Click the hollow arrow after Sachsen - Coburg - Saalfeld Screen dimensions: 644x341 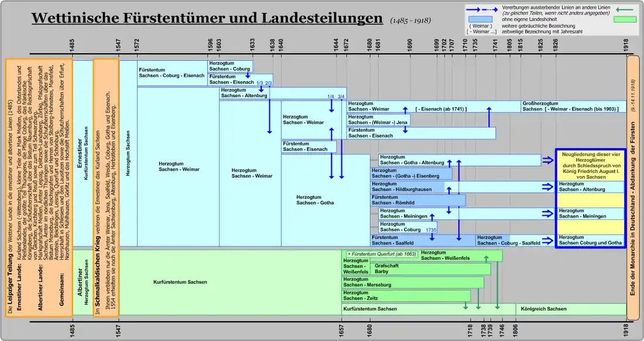(547, 240)
